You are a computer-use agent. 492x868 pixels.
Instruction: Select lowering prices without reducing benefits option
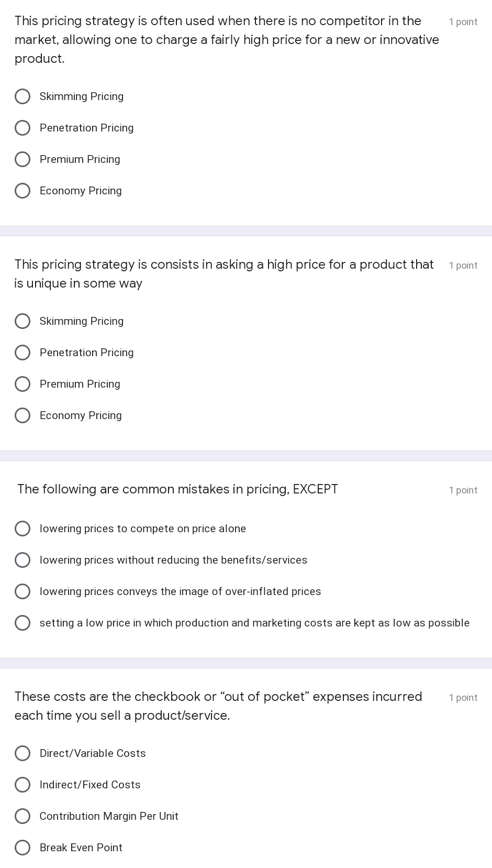point(23,560)
